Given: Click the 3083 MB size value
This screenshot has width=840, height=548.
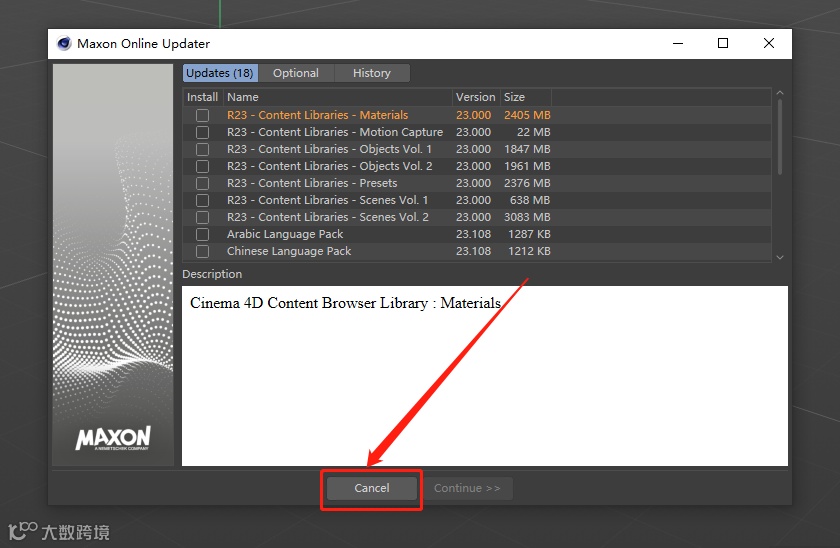Looking at the screenshot, I should tap(527, 217).
